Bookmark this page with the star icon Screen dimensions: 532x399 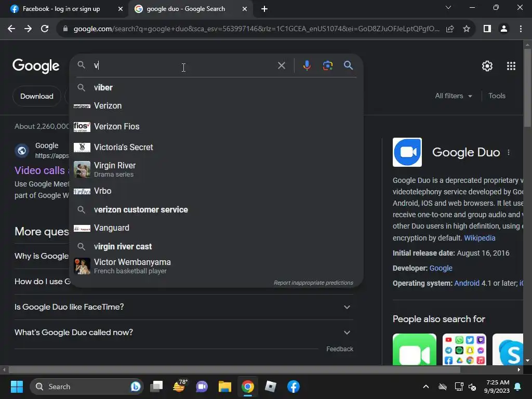pyautogui.click(x=467, y=29)
